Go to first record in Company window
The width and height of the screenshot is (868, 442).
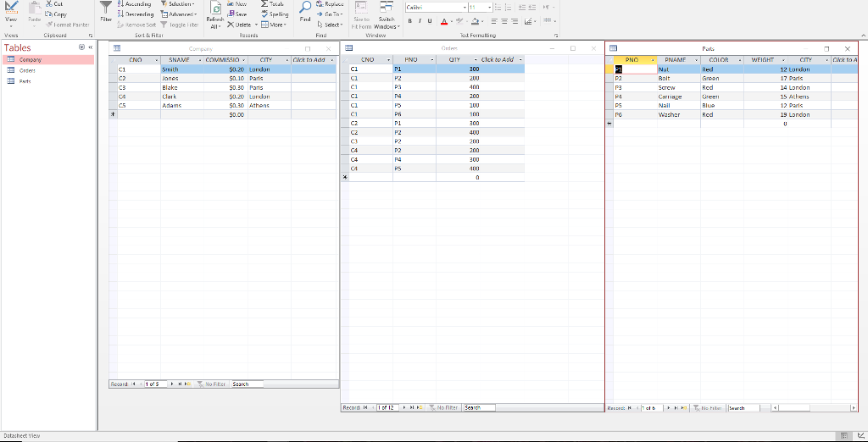pos(134,384)
